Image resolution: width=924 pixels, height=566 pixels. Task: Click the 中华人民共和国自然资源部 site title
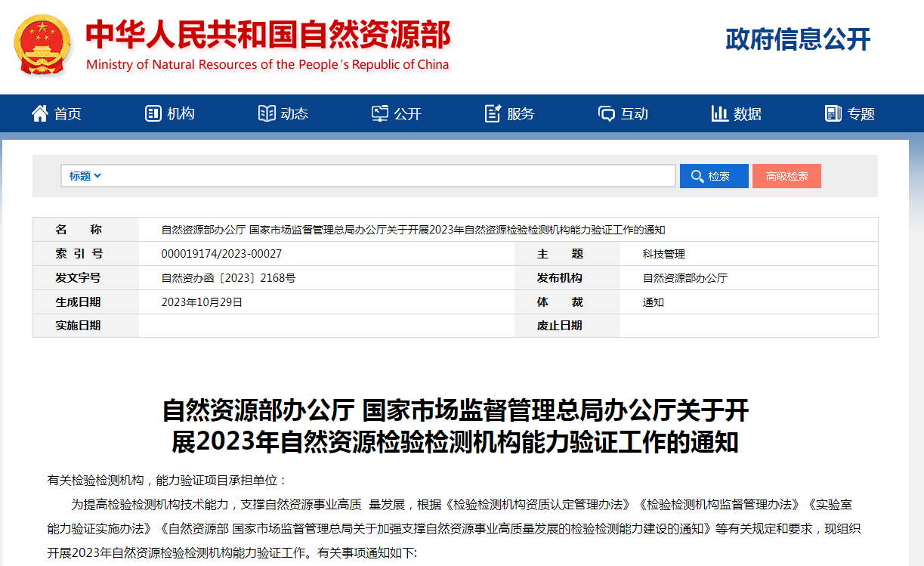point(268,35)
